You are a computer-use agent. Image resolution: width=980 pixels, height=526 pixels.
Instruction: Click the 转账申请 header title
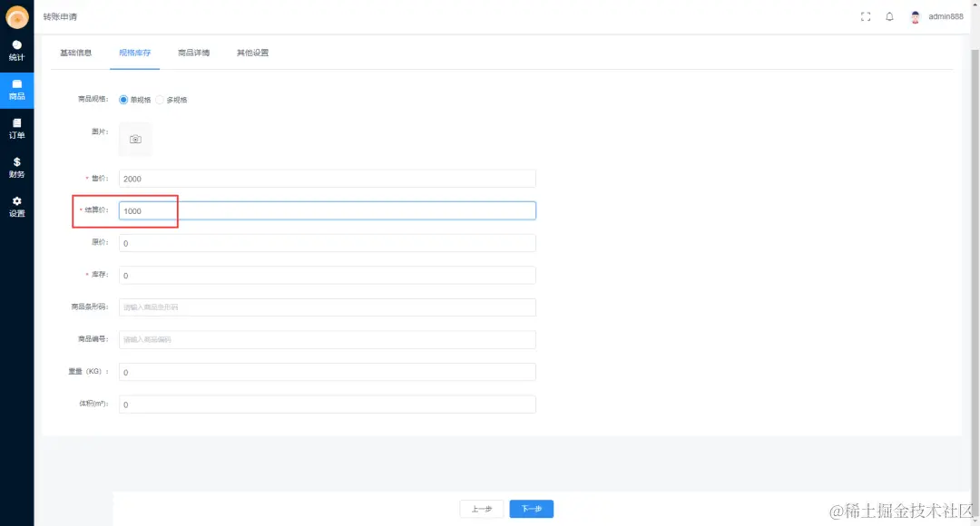pyautogui.click(x=60, y=17)
